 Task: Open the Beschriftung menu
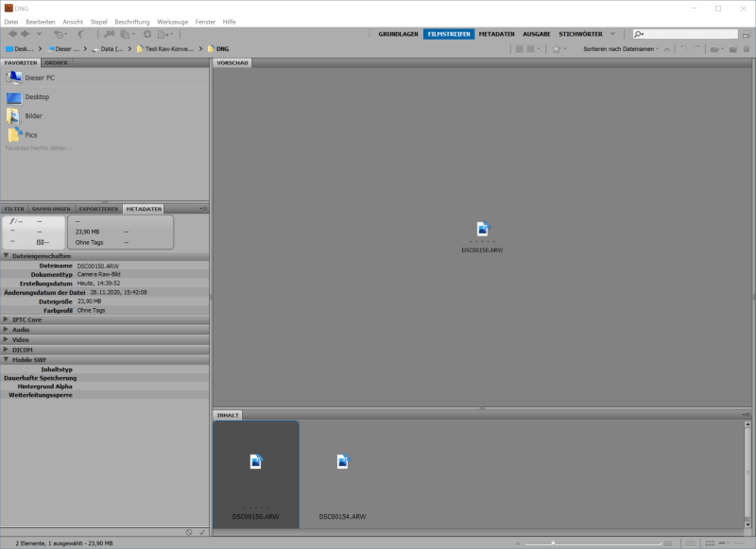click(132, 22)
